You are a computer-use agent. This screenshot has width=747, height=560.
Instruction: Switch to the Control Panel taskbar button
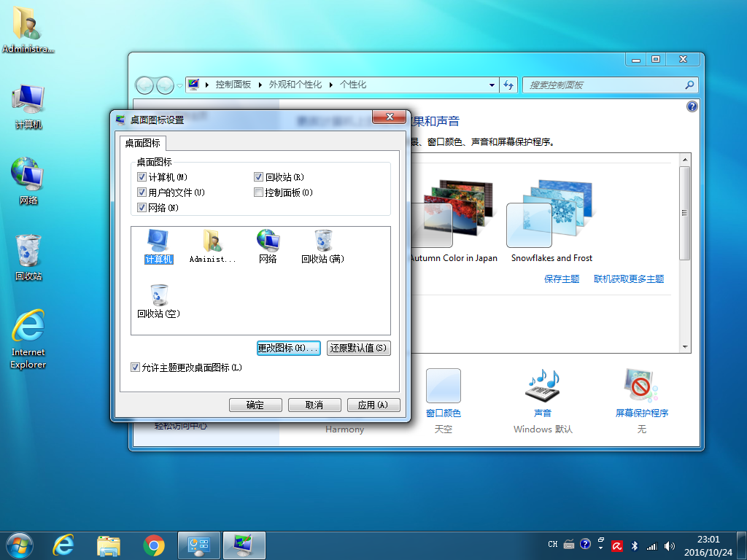(x=199, y=545)
